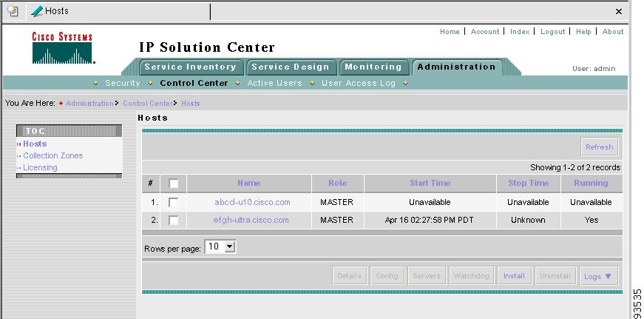Click the Watchdog button

[x=472, y=276]
